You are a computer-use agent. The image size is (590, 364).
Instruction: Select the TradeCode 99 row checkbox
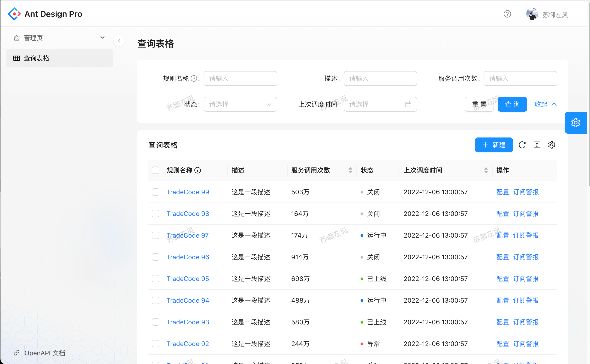pyautogui.click(x=156, y=192)
